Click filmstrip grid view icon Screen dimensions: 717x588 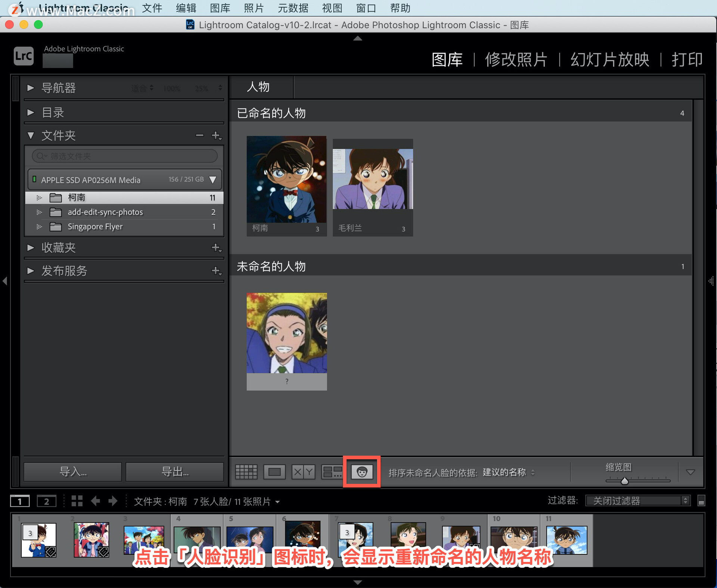click(x=77, y=501)
